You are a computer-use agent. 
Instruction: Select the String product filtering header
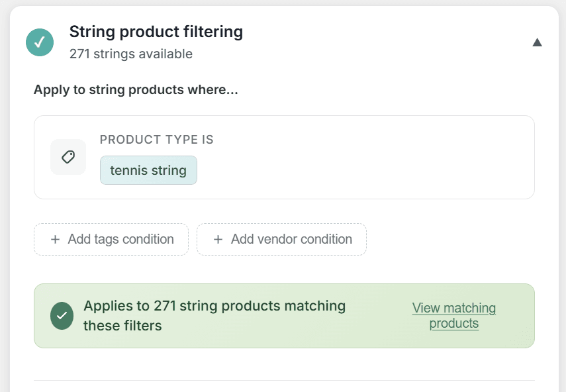tap(156, 31)
